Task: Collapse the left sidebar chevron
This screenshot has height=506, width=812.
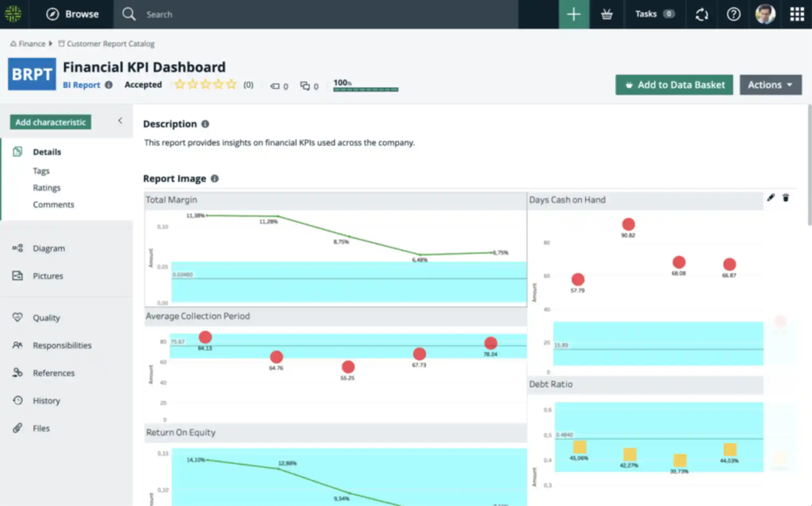Action: [x=120, y=121]
